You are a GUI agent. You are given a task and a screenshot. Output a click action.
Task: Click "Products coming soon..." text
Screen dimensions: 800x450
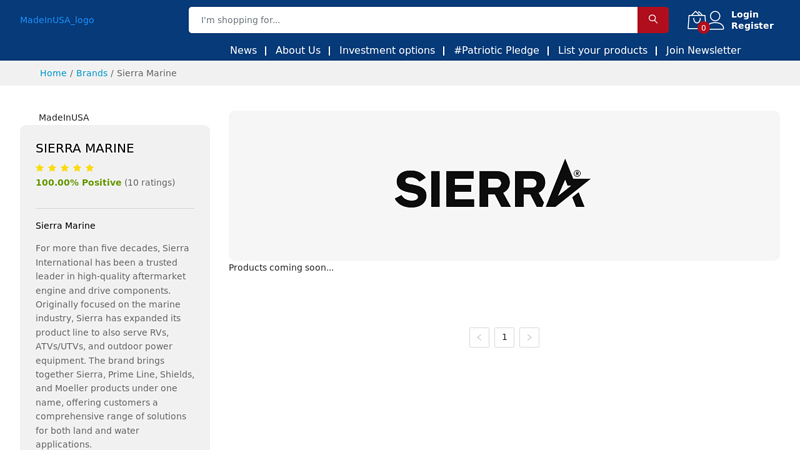(x=281, y=267)
